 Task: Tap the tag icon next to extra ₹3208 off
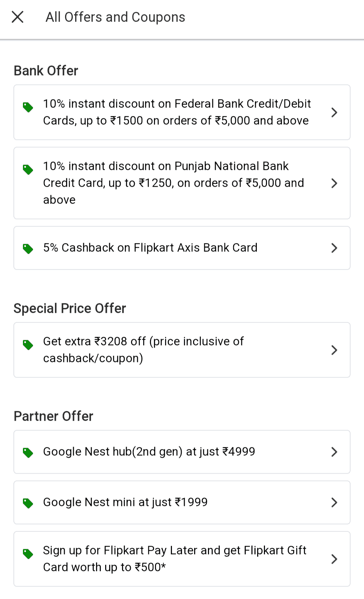click(x=28, y=345)
